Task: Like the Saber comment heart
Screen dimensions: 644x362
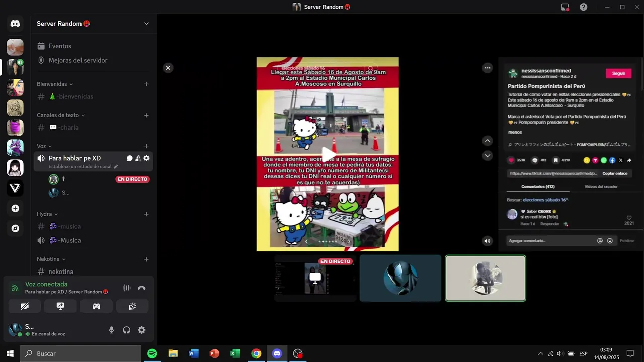Action: point(629,218)
